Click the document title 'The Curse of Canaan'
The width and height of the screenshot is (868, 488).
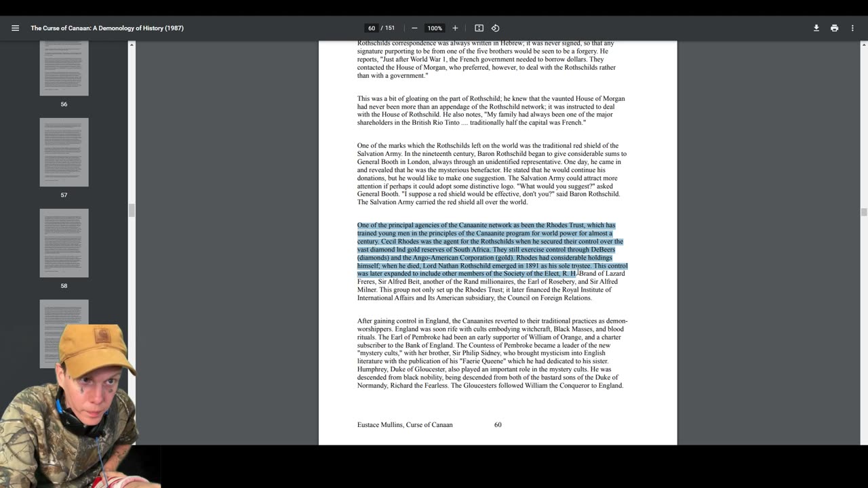tap(107, 28)
